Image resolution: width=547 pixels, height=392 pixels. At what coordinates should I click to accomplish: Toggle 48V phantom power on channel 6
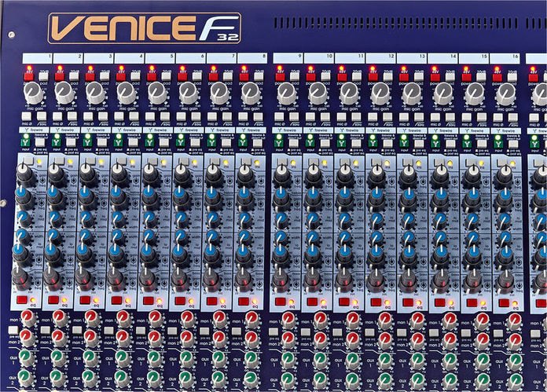pos(182,77)
